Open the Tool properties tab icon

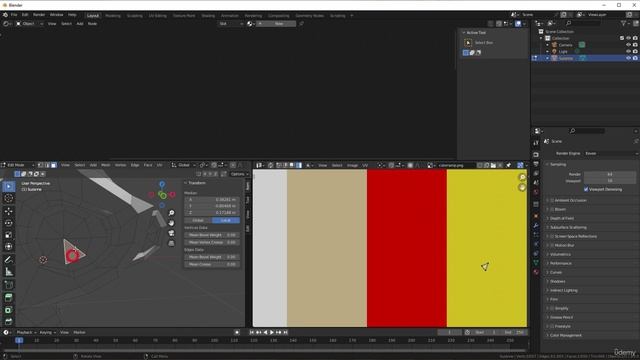pos(536,143)
